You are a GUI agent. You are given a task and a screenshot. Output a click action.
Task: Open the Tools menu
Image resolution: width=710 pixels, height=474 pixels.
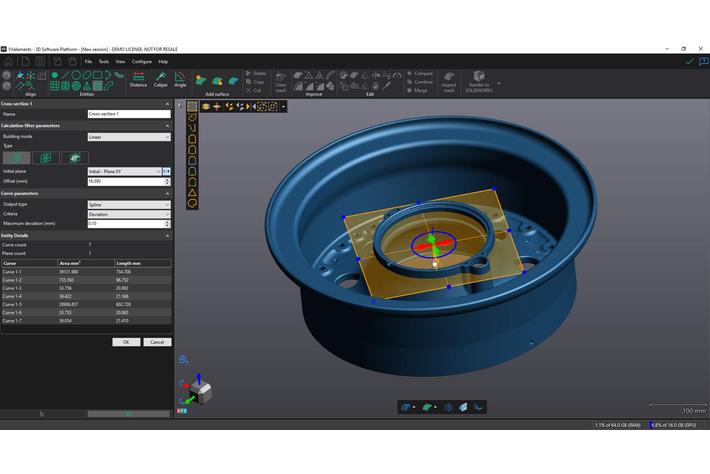pos(103,61)
